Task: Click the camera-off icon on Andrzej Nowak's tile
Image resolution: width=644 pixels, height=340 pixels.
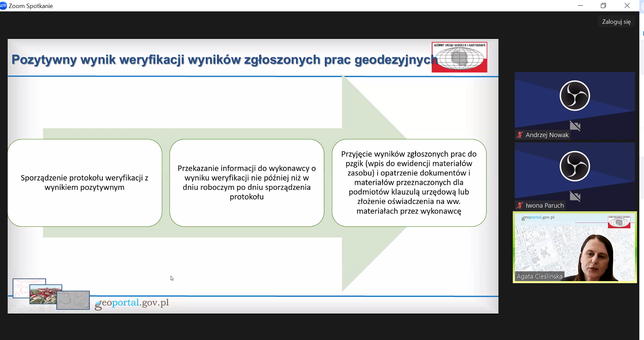Action: pos(575,126)
